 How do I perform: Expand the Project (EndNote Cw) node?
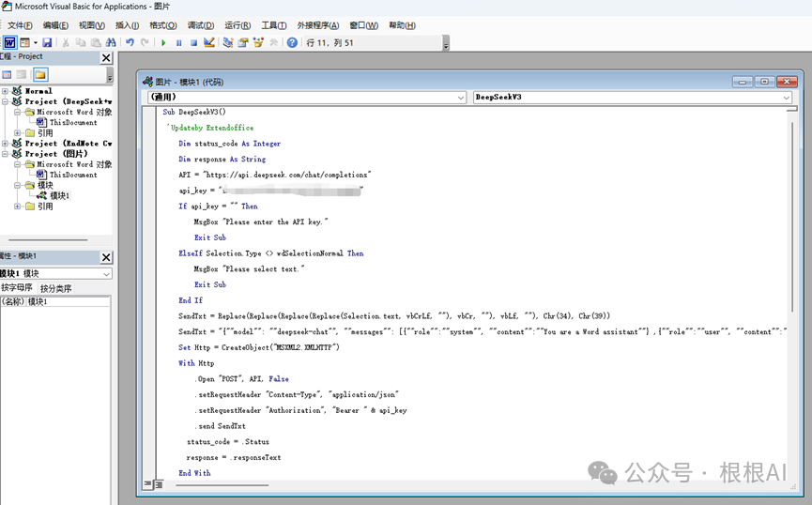(6, 144)
